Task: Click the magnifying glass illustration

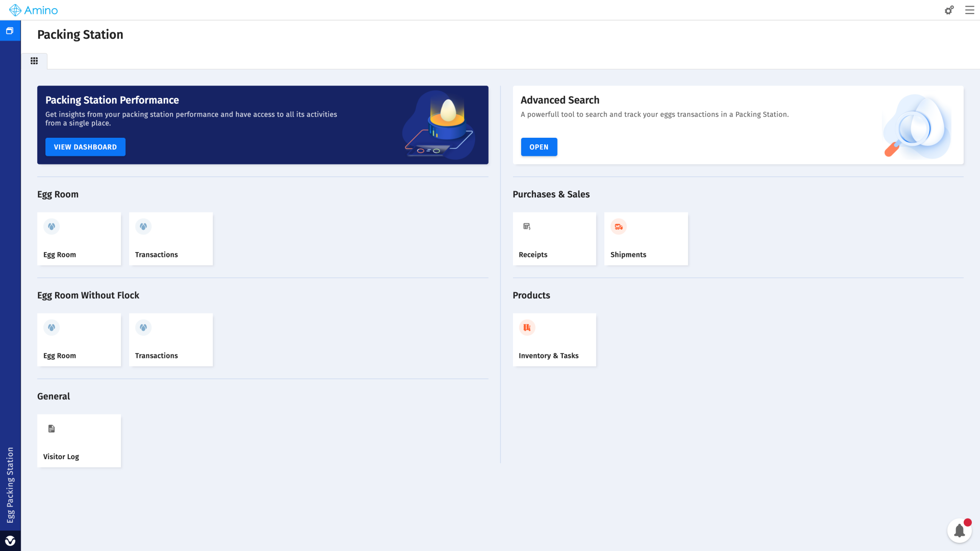Action: click(916, 125)
